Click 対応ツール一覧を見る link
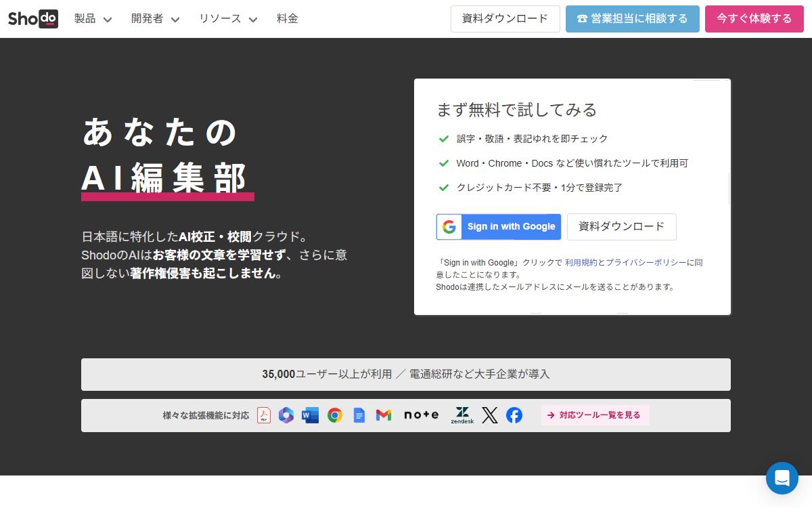 click(x=595, y=415)
